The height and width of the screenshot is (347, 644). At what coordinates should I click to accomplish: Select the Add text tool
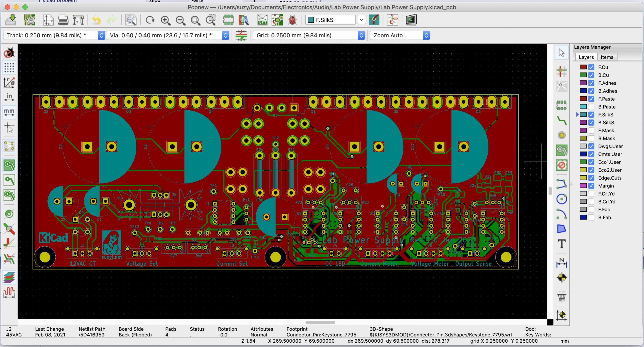click(x=562, y=244)
